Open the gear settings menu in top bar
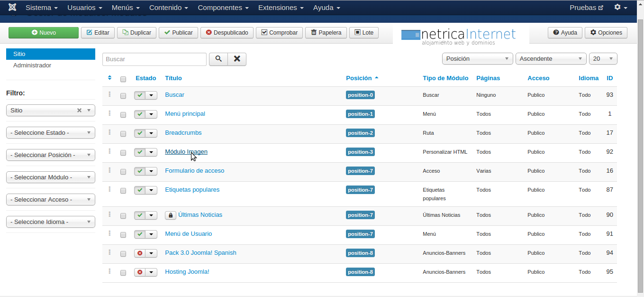 click(x=620, y=8)
